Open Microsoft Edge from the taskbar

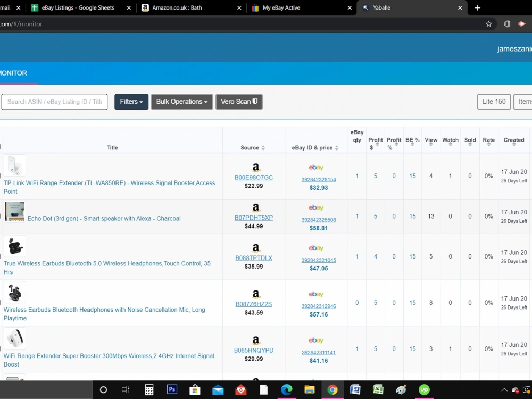(x=287, y=389)
